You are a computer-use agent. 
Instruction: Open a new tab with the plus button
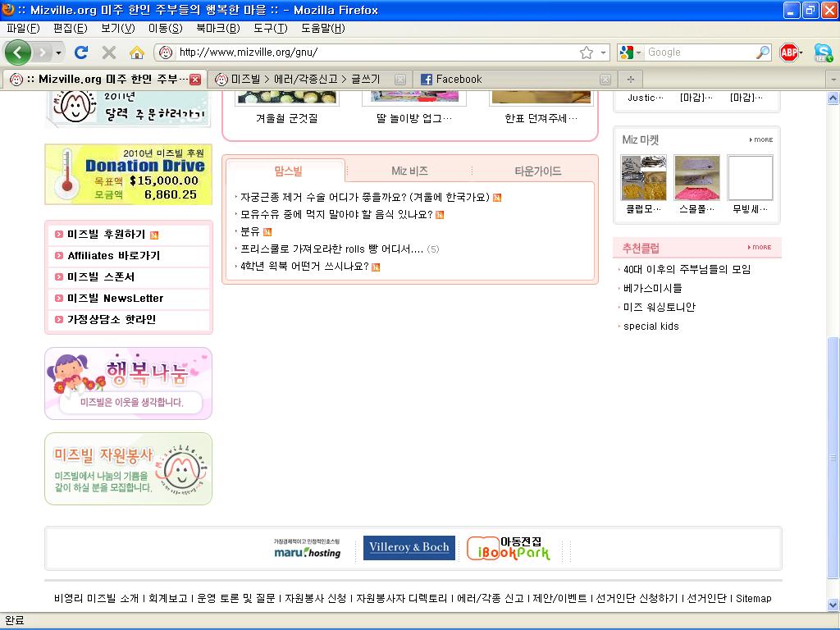630,80
